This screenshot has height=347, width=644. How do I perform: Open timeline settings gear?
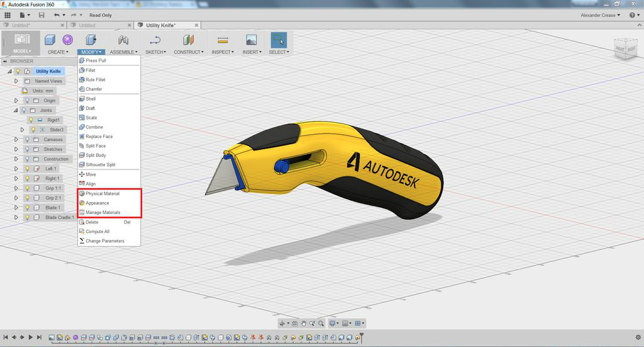point(638,337)
